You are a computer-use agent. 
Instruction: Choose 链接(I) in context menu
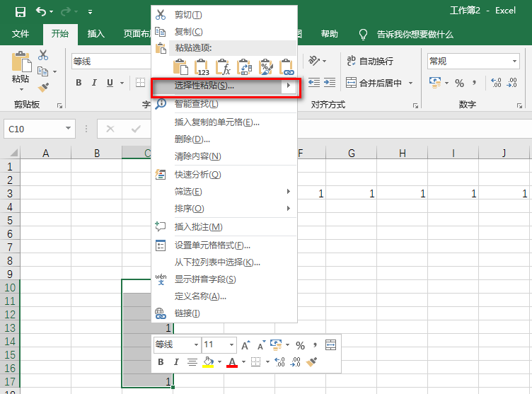pos(224,313)
